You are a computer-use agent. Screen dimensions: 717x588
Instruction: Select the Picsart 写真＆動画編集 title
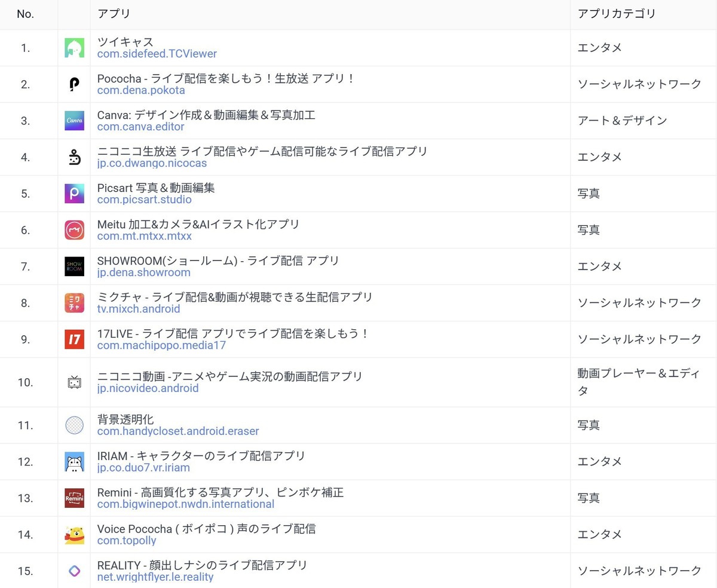(156, 188)
